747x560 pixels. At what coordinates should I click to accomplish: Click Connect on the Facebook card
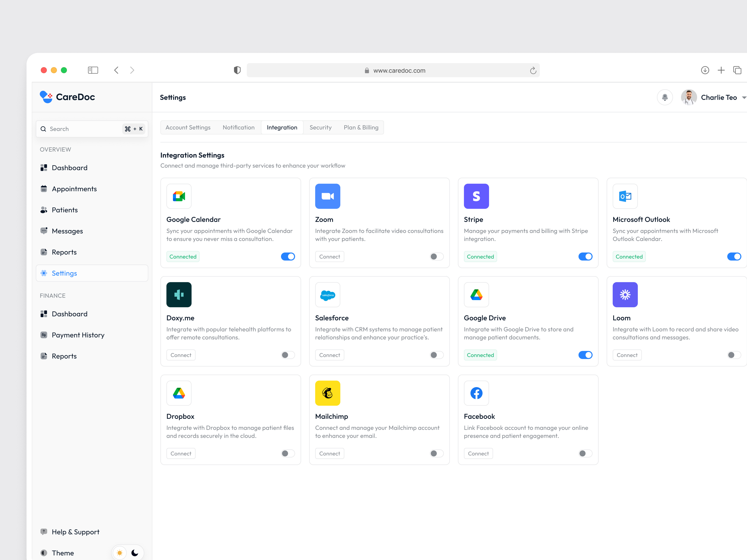coord(478,453)
